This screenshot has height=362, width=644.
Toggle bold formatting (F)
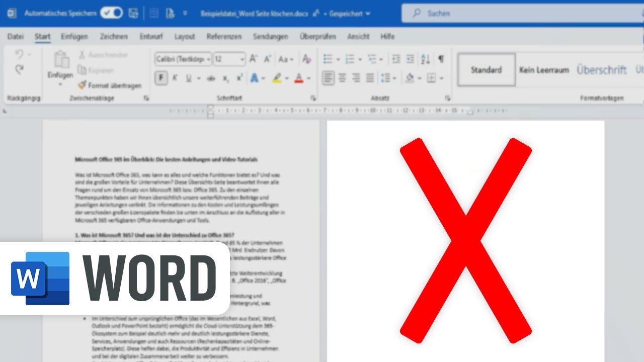pos(161,78)
